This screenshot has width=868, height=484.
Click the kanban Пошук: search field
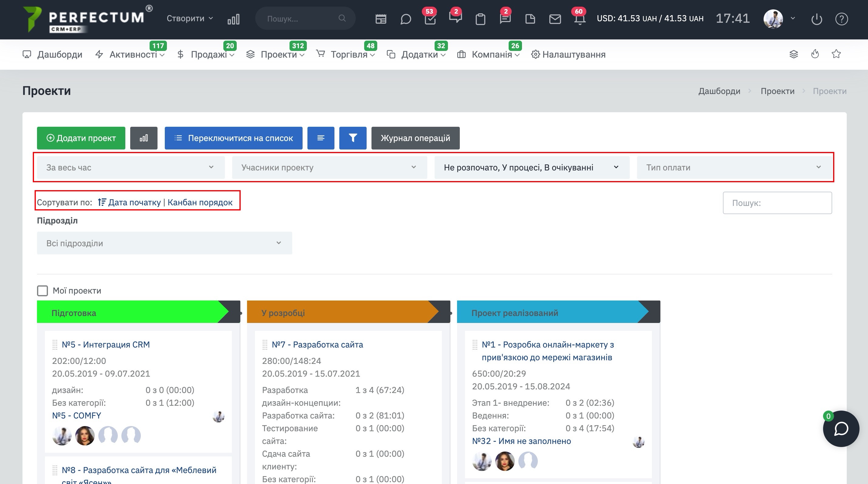click(x=777, y=203)
